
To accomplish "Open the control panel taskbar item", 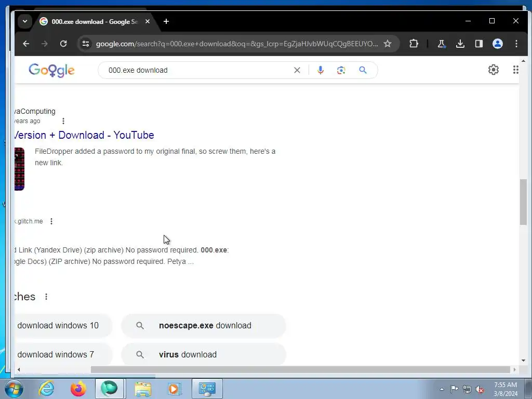I will [207, 389].
